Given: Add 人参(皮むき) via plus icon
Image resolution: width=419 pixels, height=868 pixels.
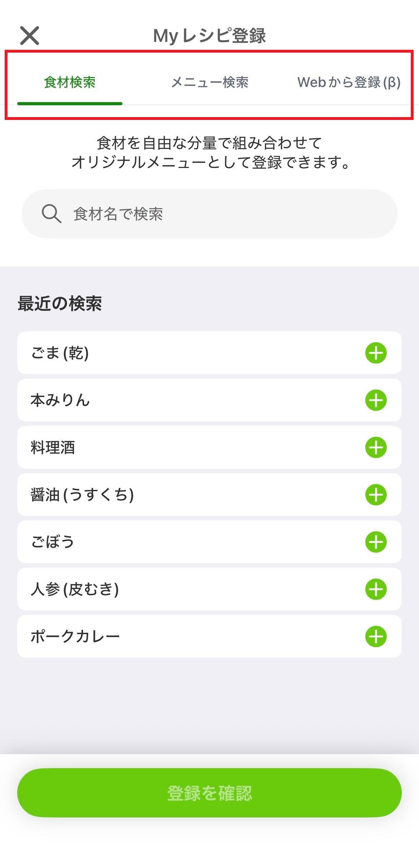Looking at the screenshot, I should click(376, 589).
